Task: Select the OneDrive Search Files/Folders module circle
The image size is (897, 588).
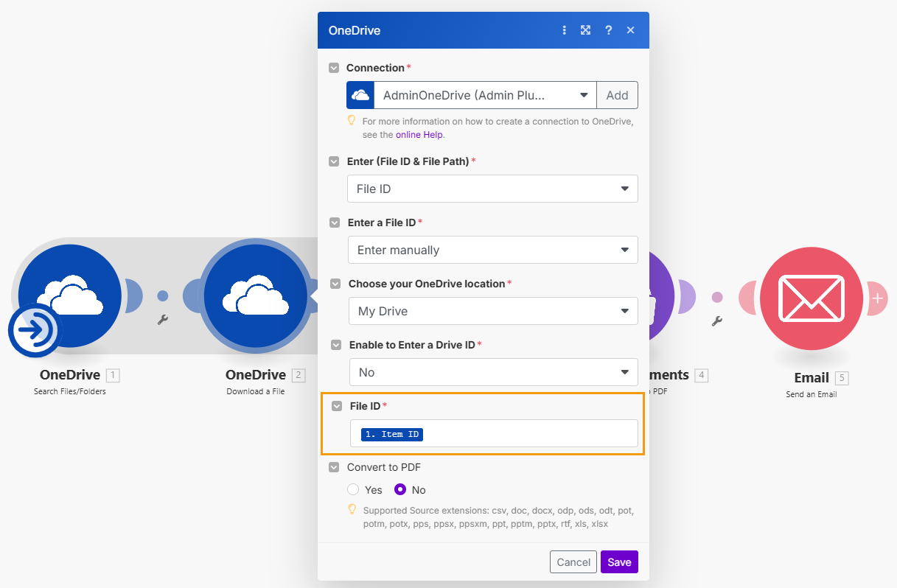Action: pyautogui.click(x=69, y=296)
